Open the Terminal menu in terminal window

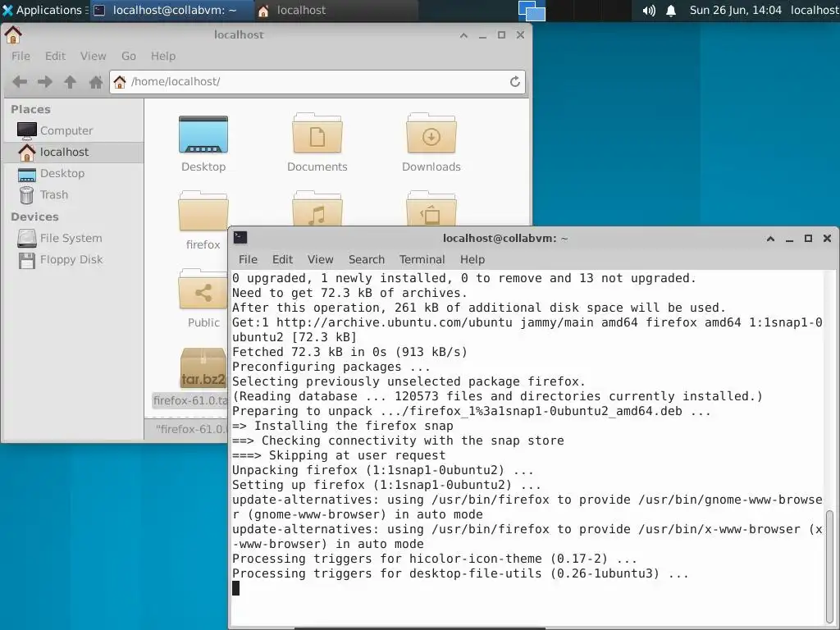pyautogui.click(x=422, y=260)
